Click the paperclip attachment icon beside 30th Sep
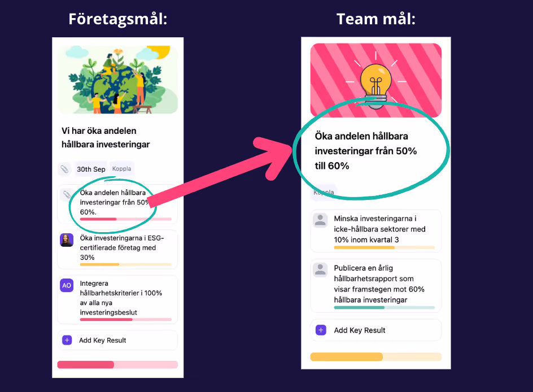Image resolution: width=533 pixels, height=392 pixels. [x=64, y=169]
